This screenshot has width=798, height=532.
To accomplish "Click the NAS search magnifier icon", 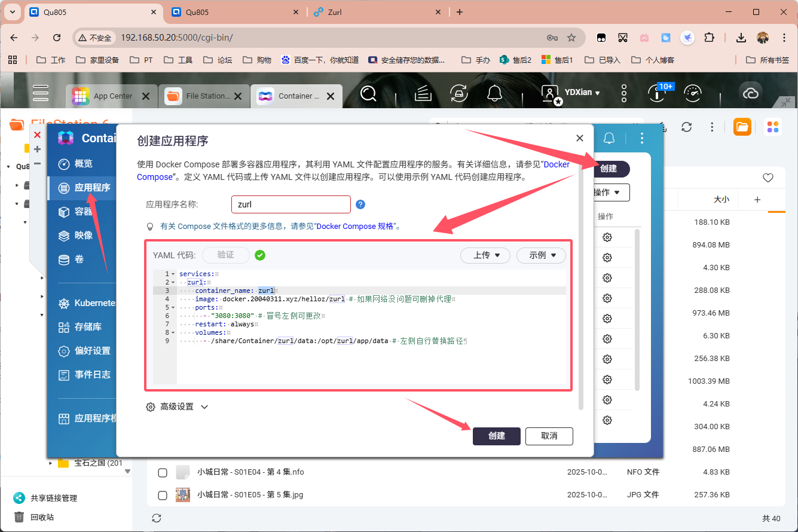I will coord(368,94).
